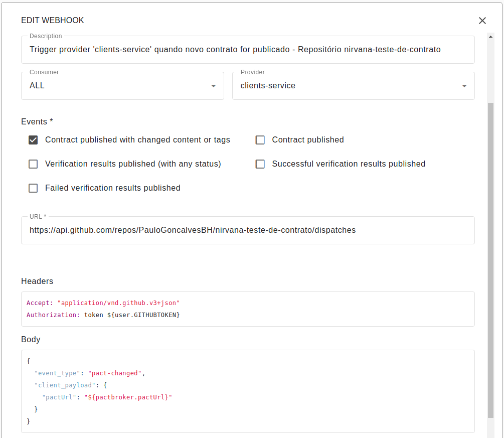Select the clients-service provider value
Screen dimensions: 504x438
click(x=268, y=86)
